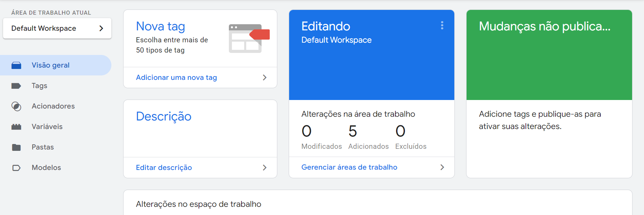This screenshot has width=644, height=215.
Task: Click the Nova tag heading
Action: point(160,26)
